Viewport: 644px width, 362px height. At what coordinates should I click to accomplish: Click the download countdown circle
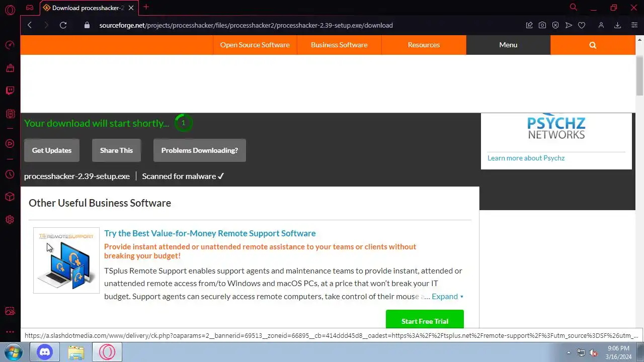tap(183, 123)
